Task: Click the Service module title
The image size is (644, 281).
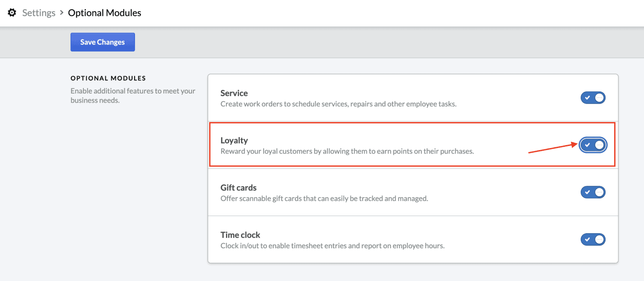Action: point(234,93)
